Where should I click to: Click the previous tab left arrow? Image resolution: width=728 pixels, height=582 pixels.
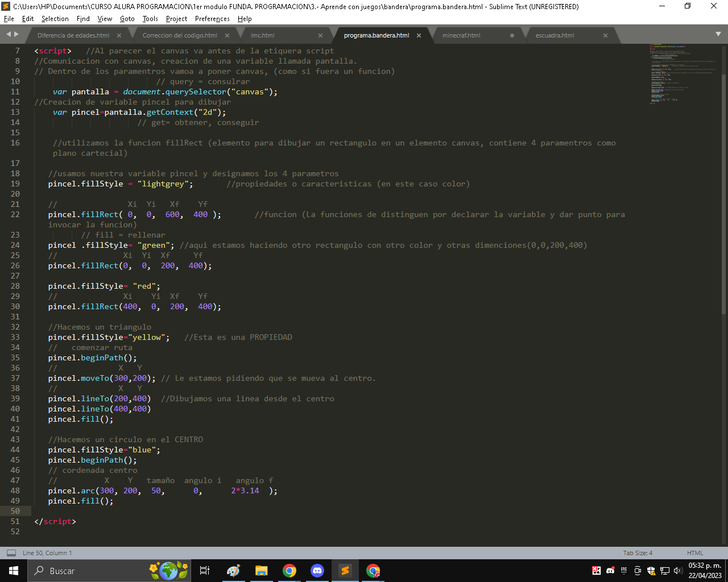[x=9, y=35]
